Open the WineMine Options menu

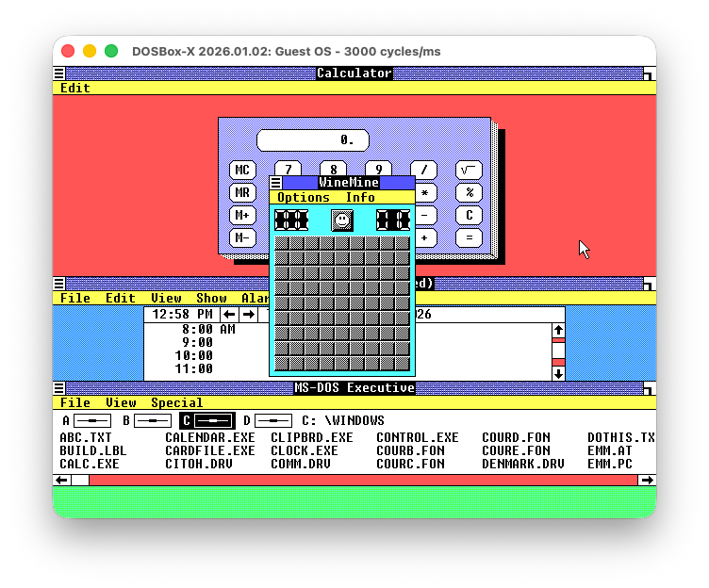pos(303,197)
